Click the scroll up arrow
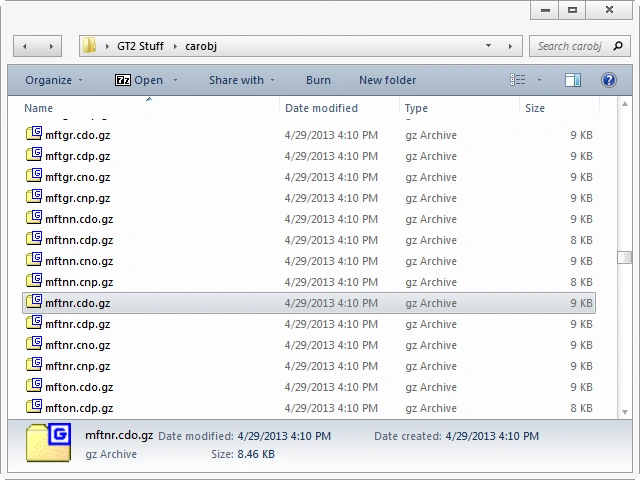640x480 pixels. point(624,104)
